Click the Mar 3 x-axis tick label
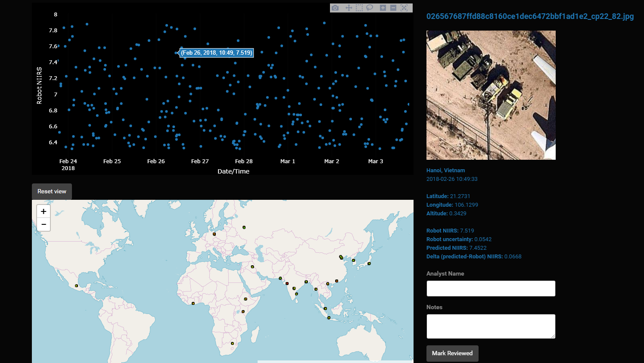Screen dimensions: 644x363 click(376, 161)
